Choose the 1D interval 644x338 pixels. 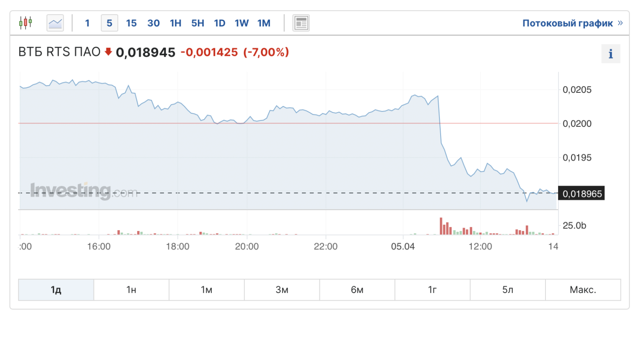[220, 23]
